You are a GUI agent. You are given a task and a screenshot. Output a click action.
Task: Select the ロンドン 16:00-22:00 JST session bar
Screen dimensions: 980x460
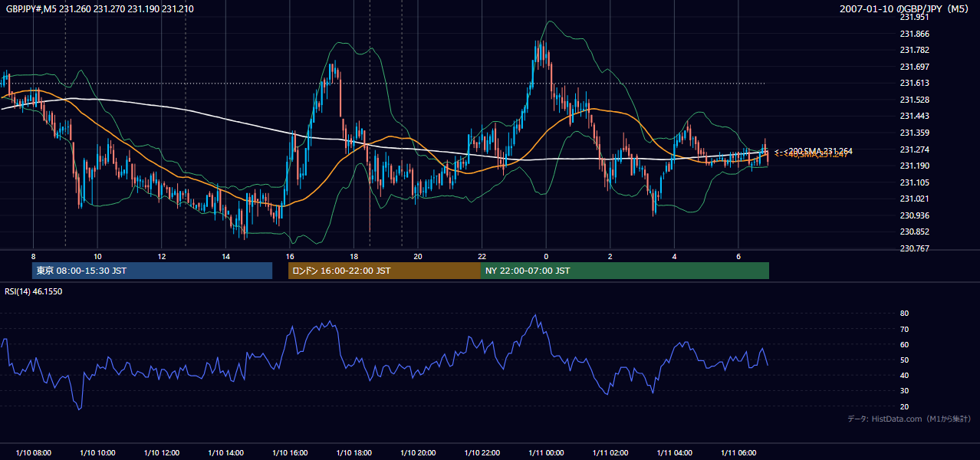[384, 271]
